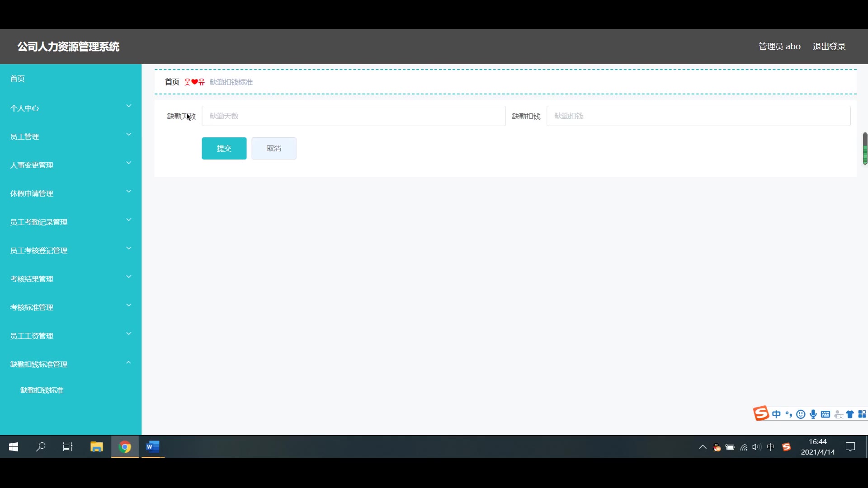This screenshot has height=488, width=868.
Task: Click the 提交 submit button
Action: coord(224,148)
